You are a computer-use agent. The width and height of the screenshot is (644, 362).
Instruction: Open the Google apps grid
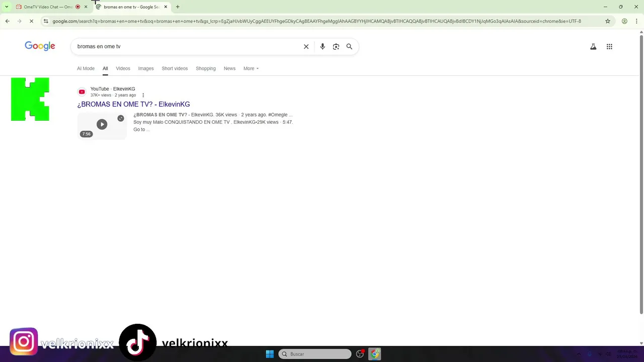click(609, 46)
